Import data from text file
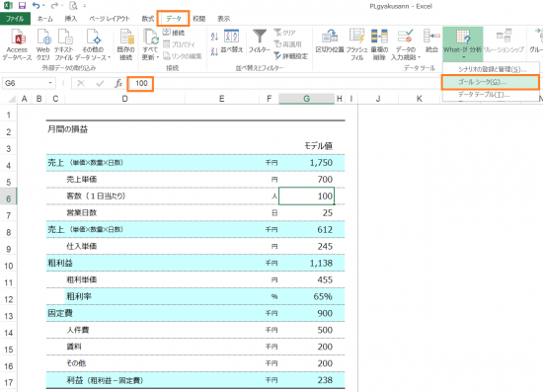The image size is (543, 392). click(64, 45)
